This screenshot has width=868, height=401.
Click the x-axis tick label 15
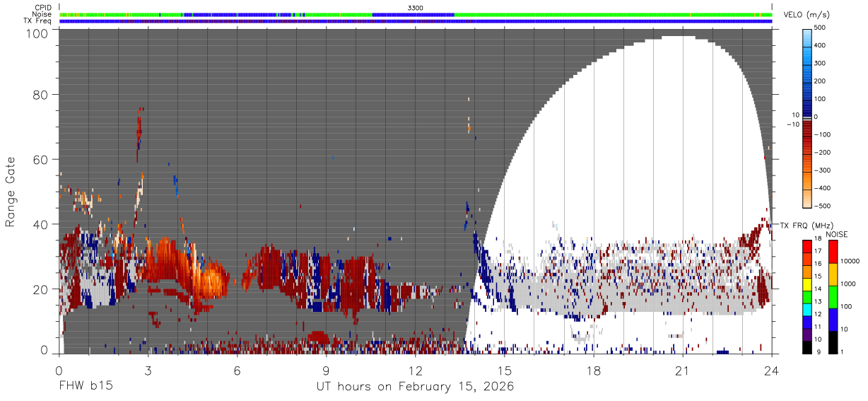click(x=505, y=370)
